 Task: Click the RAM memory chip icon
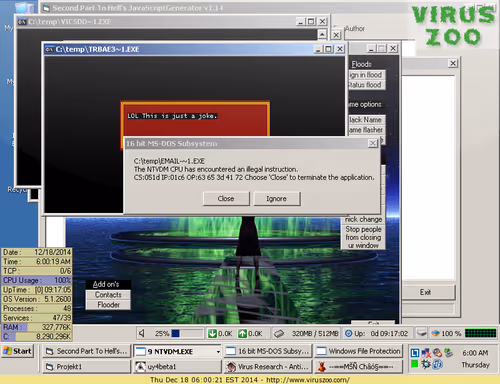point(279,333)
